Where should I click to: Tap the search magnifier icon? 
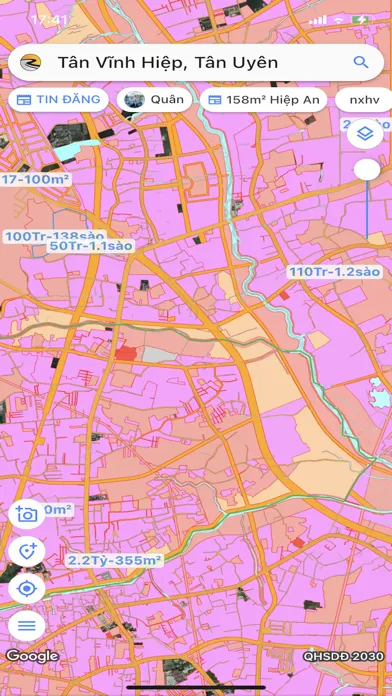tap(361, 62)
